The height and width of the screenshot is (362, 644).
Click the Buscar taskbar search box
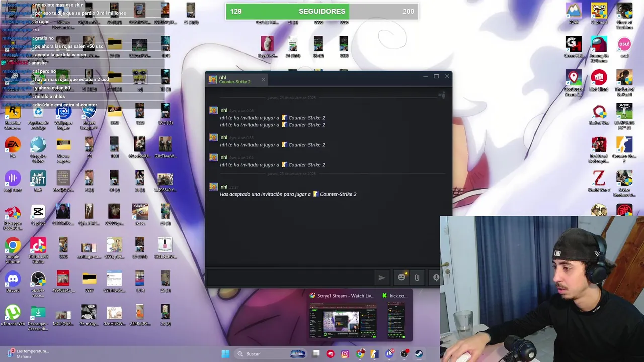(269, 354)
